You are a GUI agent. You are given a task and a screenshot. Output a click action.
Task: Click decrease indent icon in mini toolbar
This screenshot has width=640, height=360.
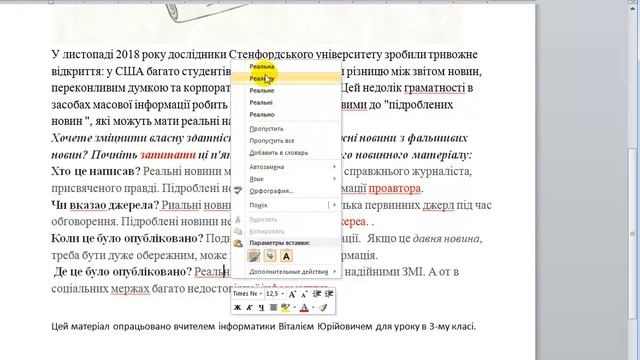(316, 294)
